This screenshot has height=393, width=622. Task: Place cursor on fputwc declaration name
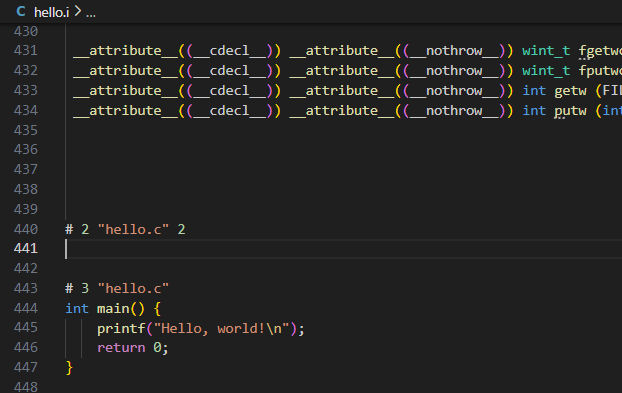click(600, 71)
